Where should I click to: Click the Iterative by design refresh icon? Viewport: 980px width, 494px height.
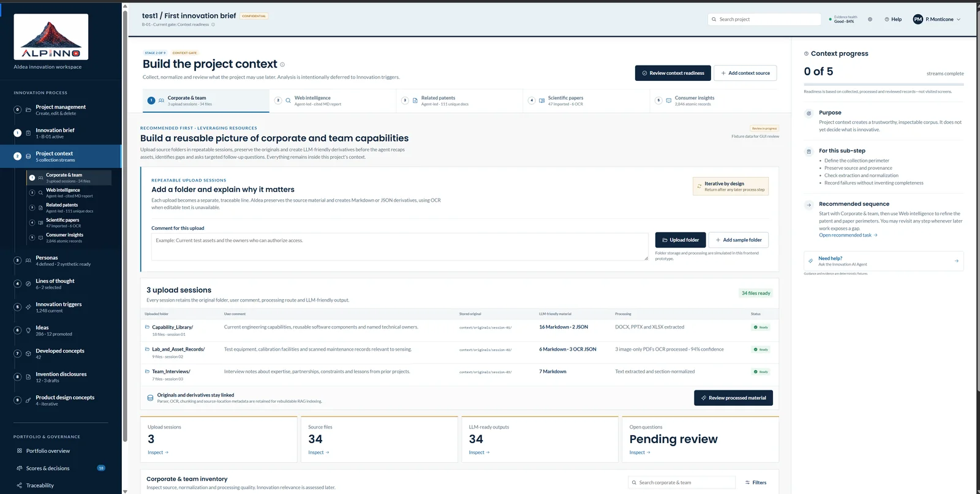(x=699, y=186)
